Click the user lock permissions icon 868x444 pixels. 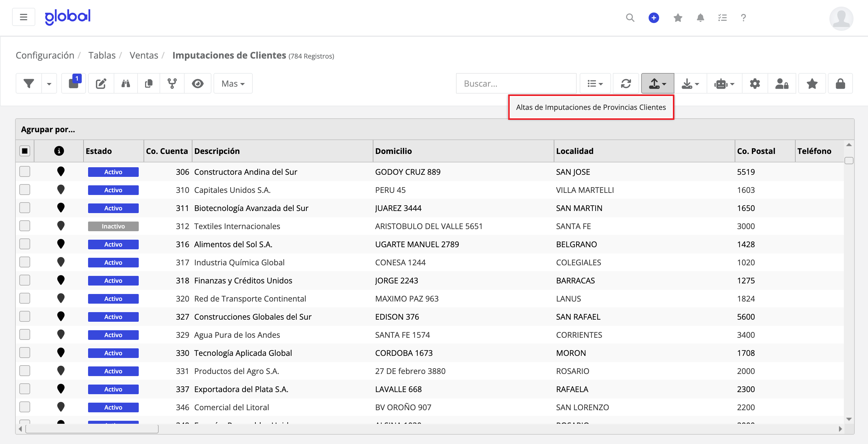pos(782,83)
